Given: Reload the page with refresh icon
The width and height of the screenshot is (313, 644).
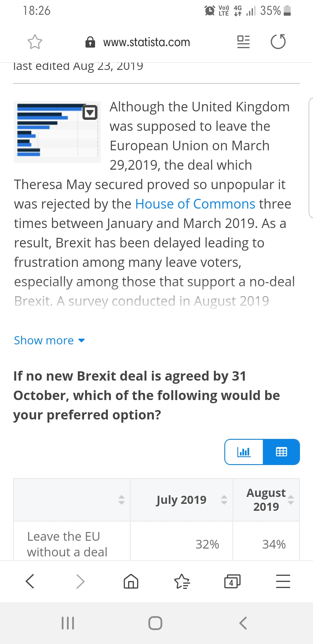Looking at the screenshot, I should tap(278, 42).
